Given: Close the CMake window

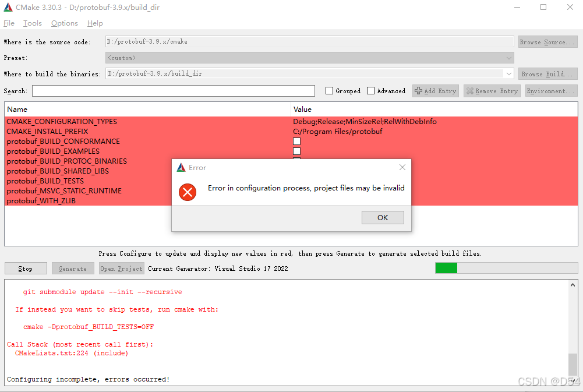Looking at the screenshot, I should pyautogui.click(x=570, y=7).
